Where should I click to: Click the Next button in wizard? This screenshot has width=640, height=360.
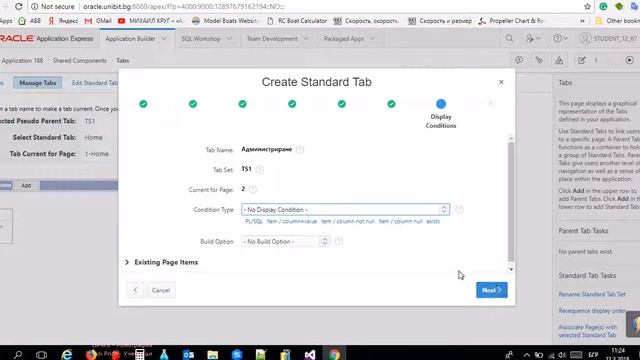491,290
